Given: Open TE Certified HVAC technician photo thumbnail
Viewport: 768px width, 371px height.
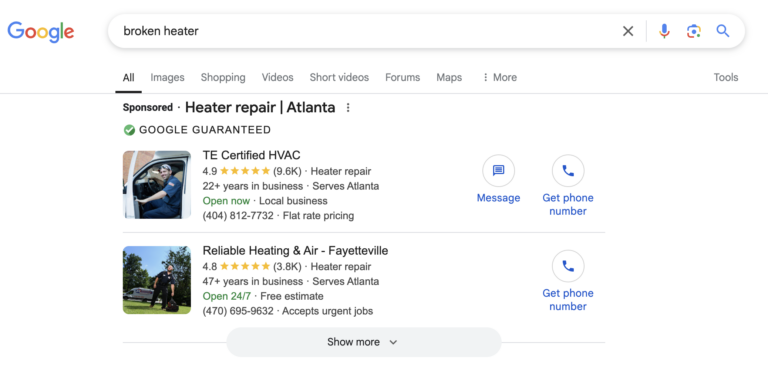Looking at the screenshot, I should click(157, 185).
